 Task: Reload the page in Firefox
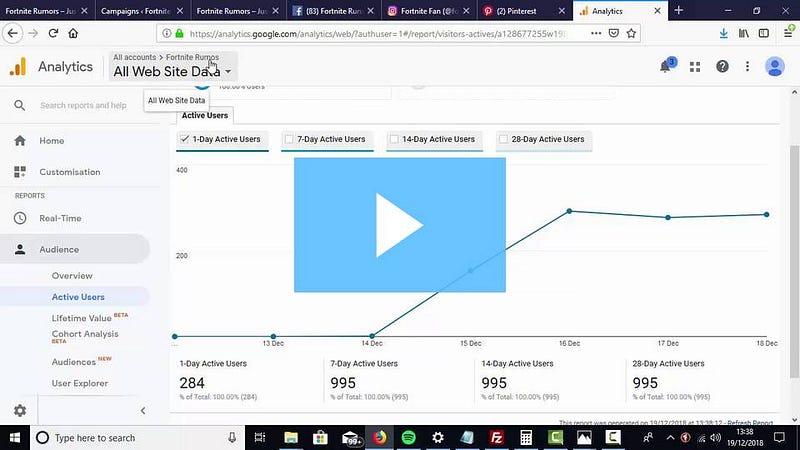coord(53,33)
